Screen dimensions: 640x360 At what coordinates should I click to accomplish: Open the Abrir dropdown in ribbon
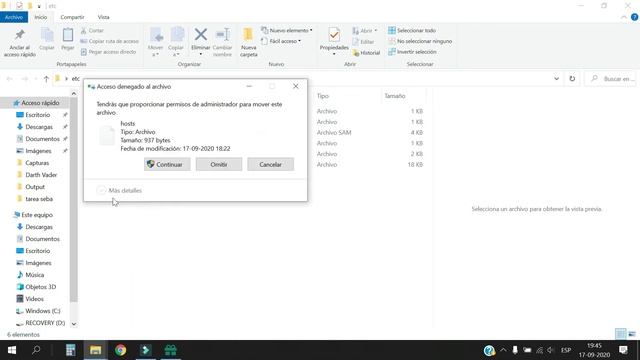pyautogui.click(x=365, y=31)
